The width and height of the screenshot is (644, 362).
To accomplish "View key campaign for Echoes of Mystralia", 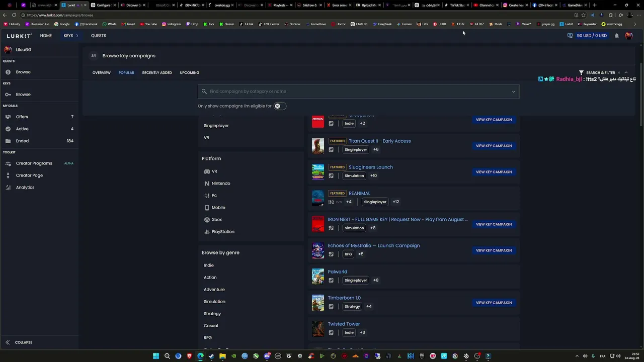I will pos(494,250).
